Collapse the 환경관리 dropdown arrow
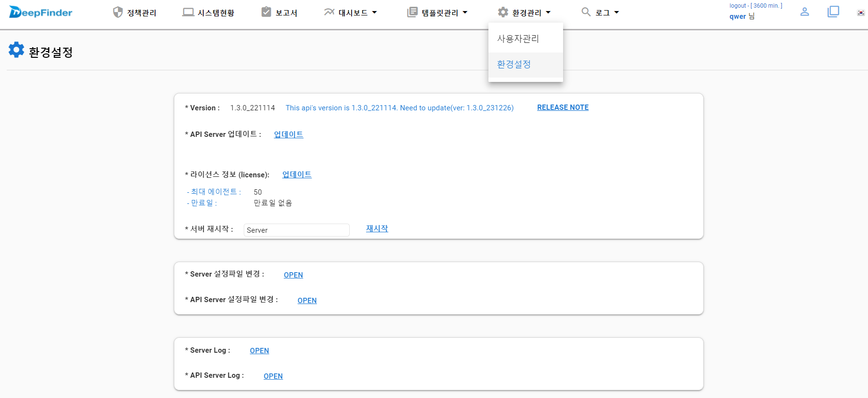The height and width of the screenshot is (398, 868). pos(548,13)
